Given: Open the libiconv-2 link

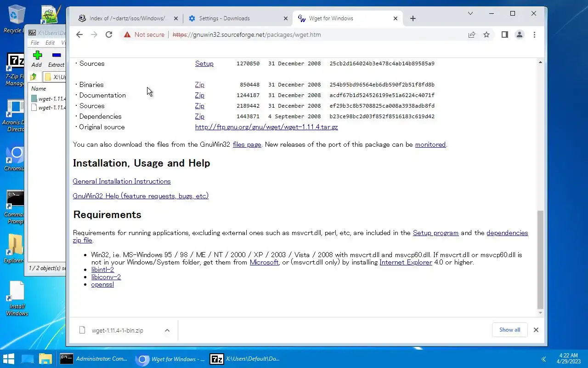Looking at the screenshot, I should [106, 277].
